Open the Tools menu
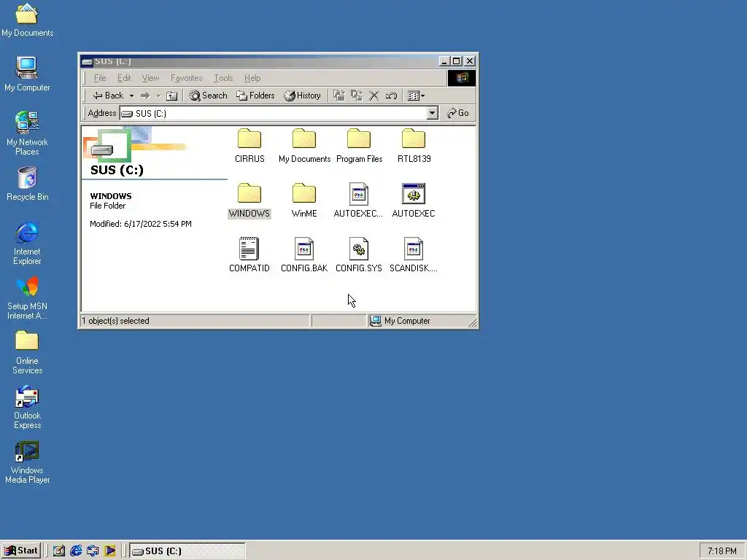Screen dimensions: 747x560 [x=223, y=78]
